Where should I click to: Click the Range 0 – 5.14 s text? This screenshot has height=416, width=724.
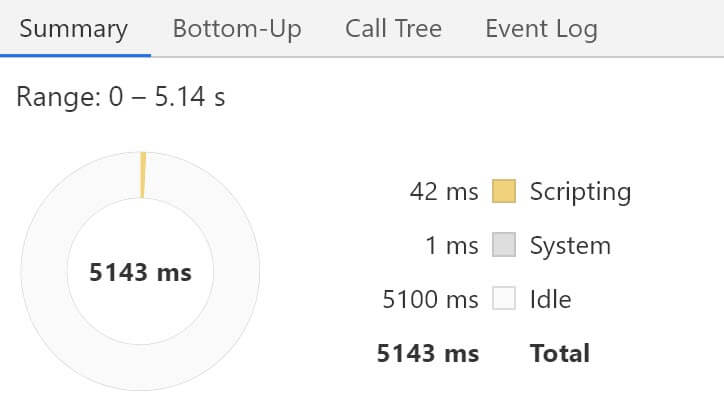click(120, 100)
